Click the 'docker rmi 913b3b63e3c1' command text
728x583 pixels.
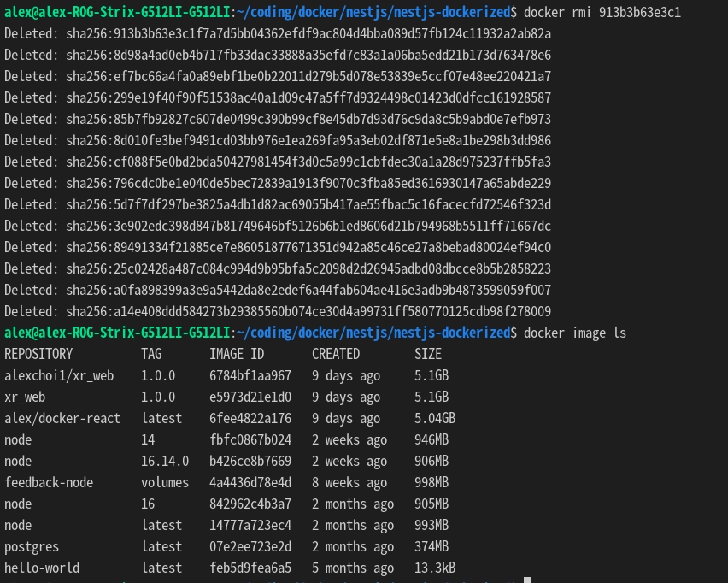click(x=602, y=12)
